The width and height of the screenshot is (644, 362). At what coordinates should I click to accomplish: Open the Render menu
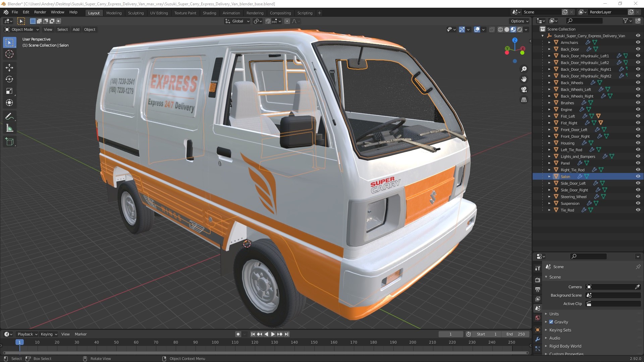pyautogui.click(x=40, y=12)
